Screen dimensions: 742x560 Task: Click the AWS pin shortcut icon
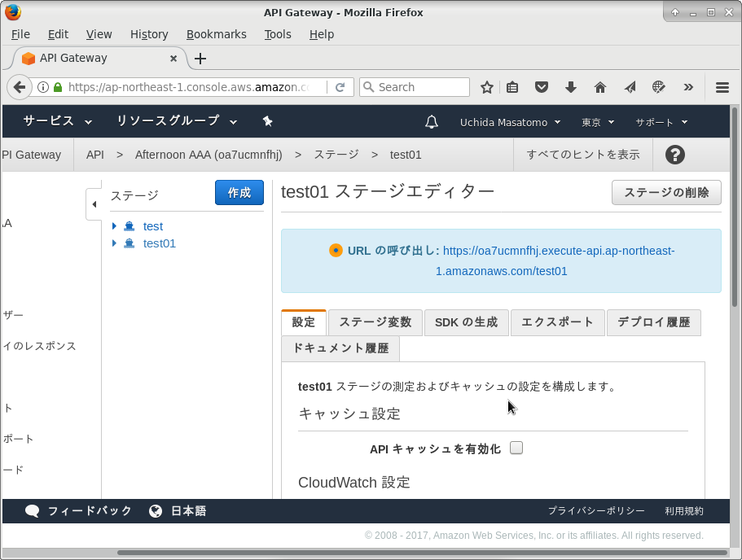[x=268, y=121]
